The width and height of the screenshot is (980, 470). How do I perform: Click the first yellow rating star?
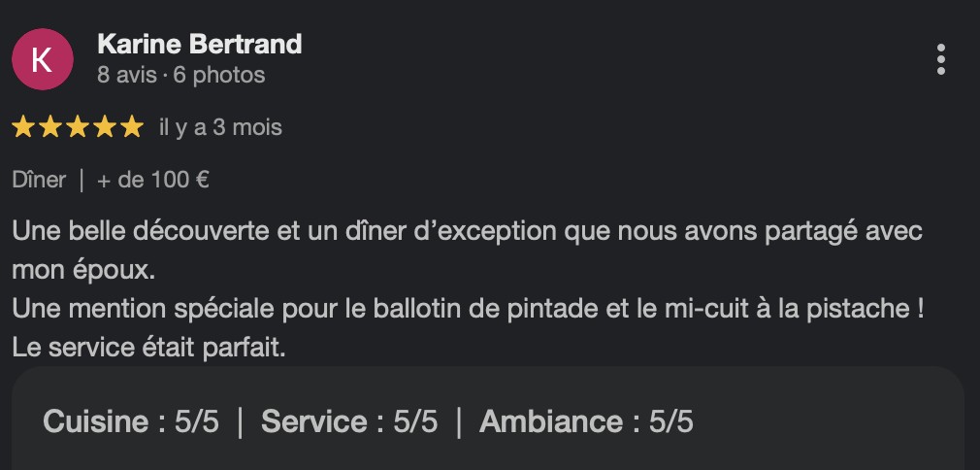tap(23, 127)
